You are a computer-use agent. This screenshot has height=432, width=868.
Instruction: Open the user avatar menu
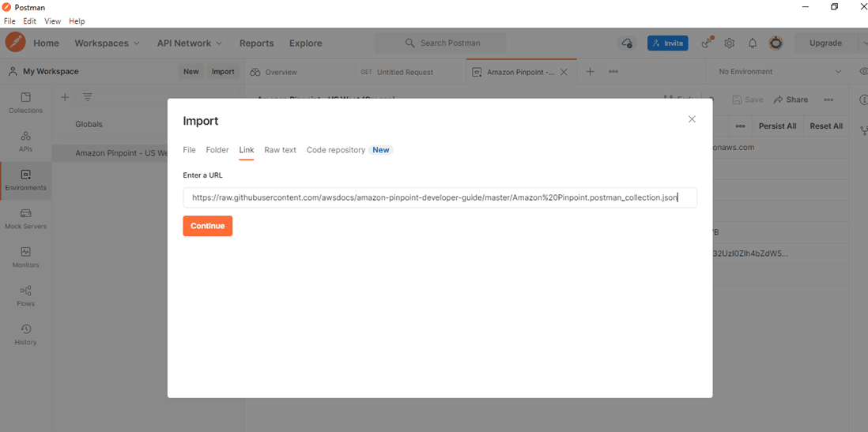[x=776, y=43]
